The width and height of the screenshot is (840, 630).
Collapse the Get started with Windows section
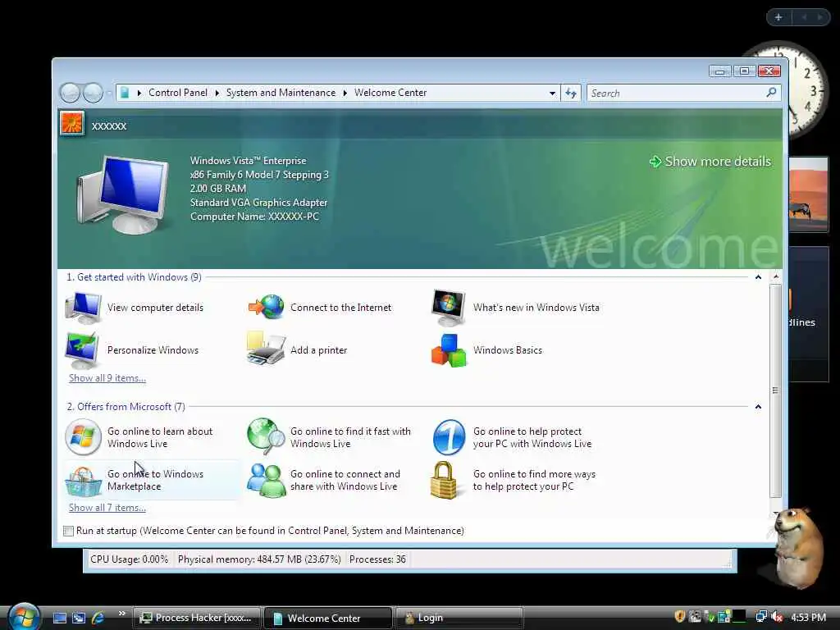[x=758, y=277]
